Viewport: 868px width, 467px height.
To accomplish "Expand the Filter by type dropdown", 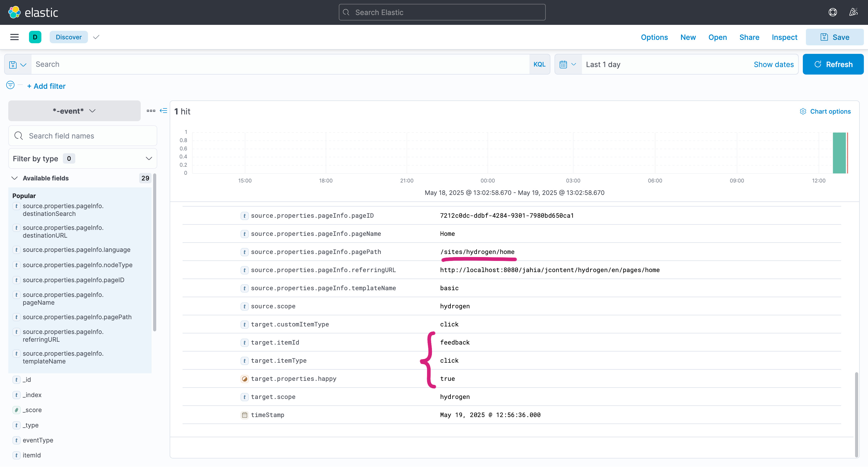I will (83, 158).
